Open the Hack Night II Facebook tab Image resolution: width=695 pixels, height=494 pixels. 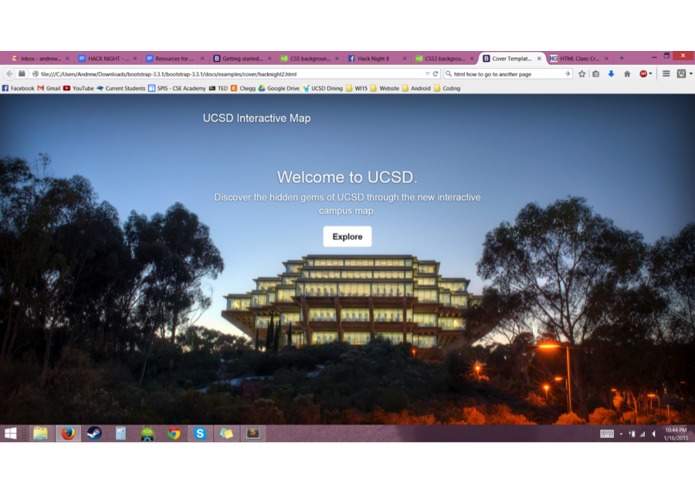(x=377, y=58)
